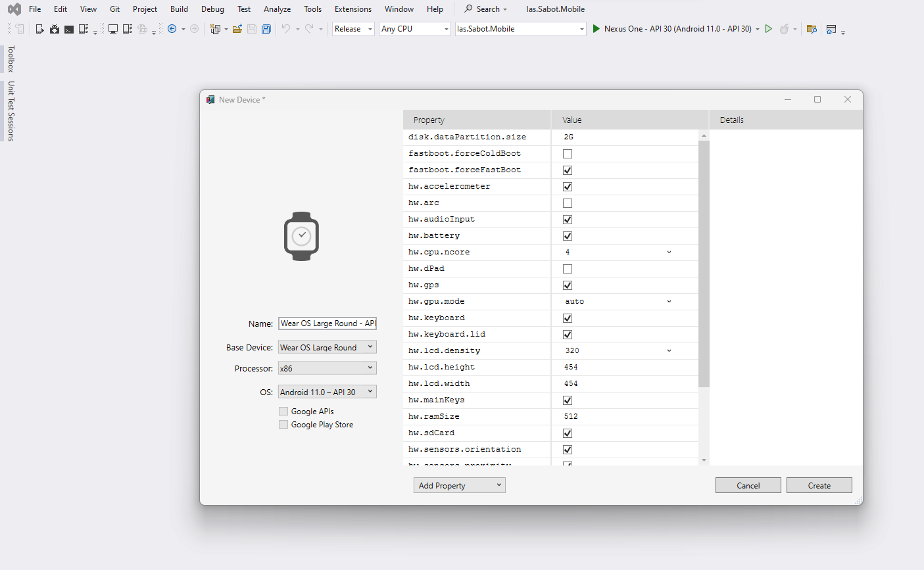Tick the Google APIs checkbox
The height and width of the screenshot is (570, 924).
tap(283, 412)
